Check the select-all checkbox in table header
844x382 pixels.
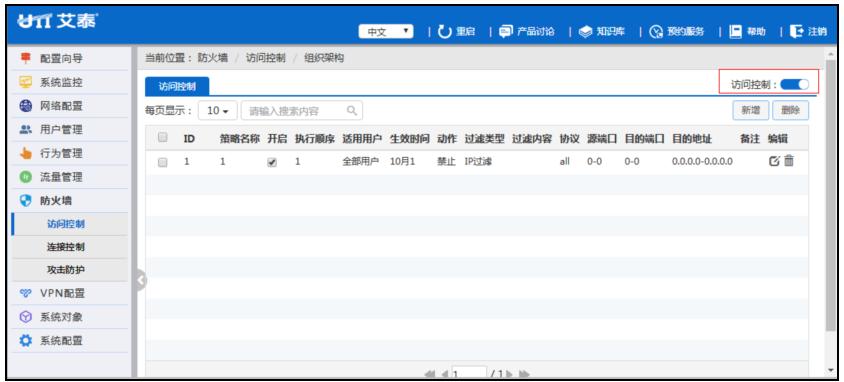click(163, 138)
